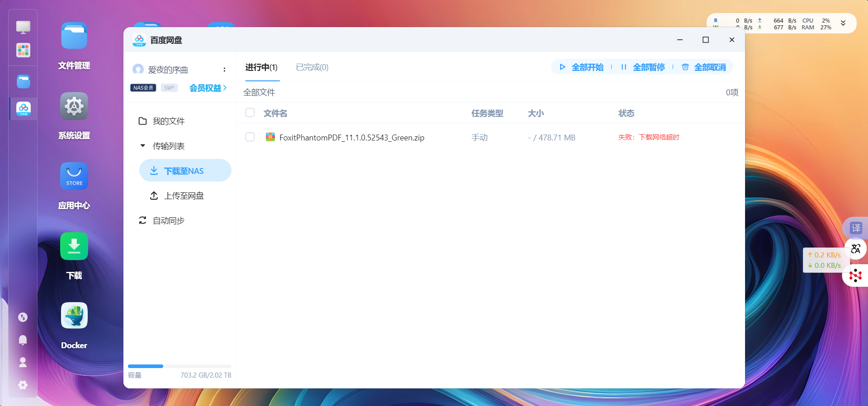Screen dimensions: 868x406
Task: Click the user account icon in dock
Action: click(x=23, y=362)
